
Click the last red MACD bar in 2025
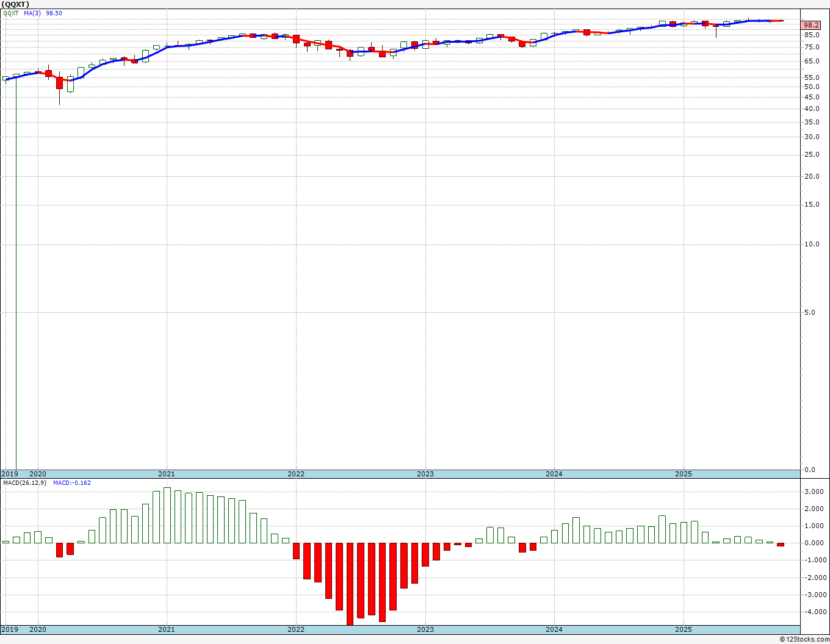tap(781, 544)
